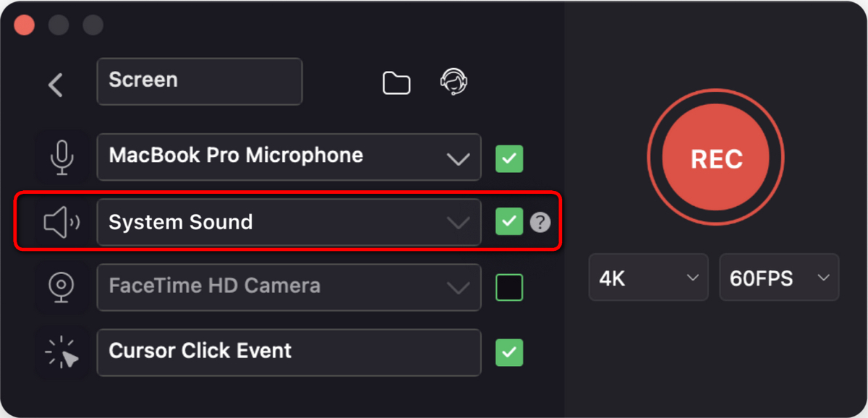Disable the Cursor Click Event option
Viewport: 868px width, 418px height.
point(509,353)
